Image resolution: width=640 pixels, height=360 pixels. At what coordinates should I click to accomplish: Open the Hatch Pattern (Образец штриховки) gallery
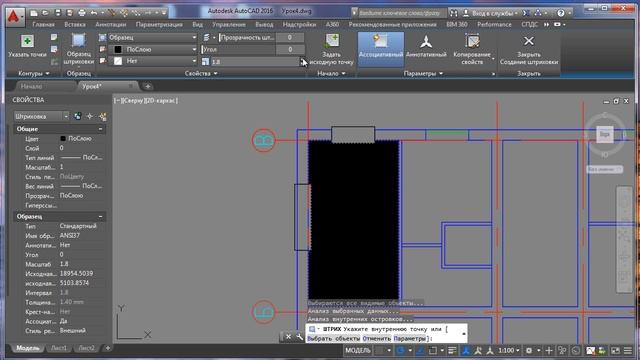(78, 49)
